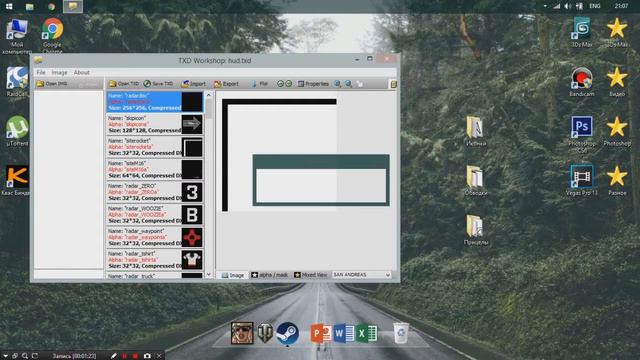Switch to the alpha / mask tab
The width and height of the screenshot is (640, 360).
(x=269, y=275)
